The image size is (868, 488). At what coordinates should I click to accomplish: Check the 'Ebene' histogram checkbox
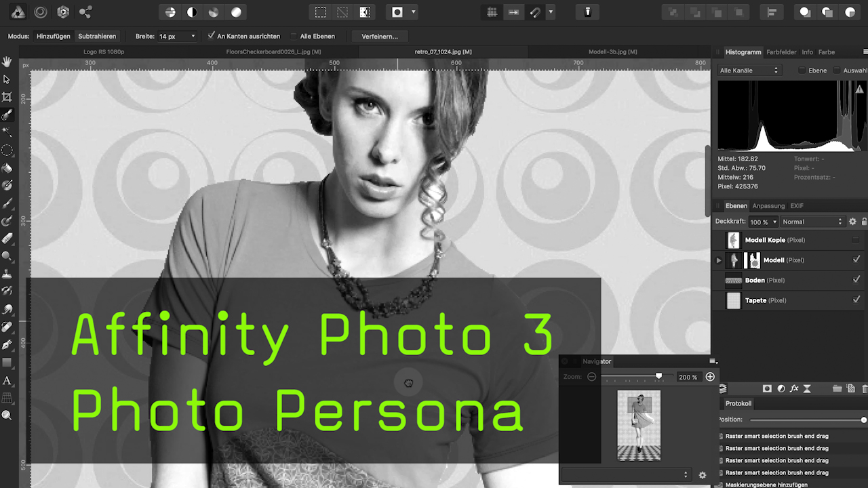802,70
